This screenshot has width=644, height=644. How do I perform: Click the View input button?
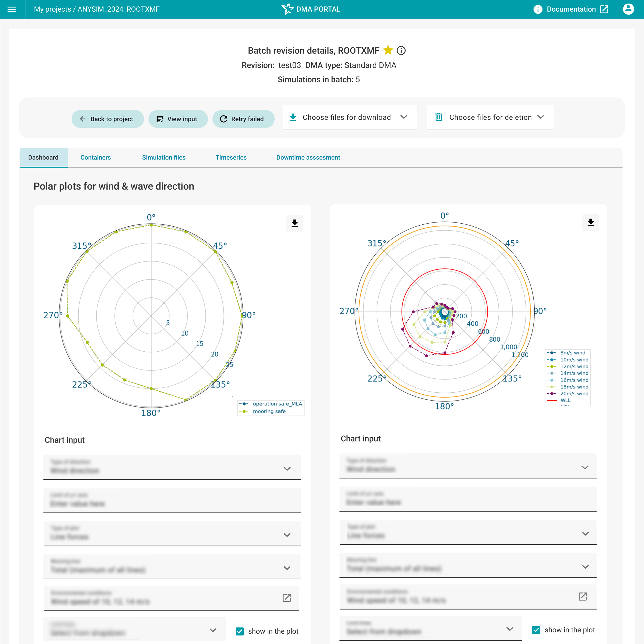[178, 119]
